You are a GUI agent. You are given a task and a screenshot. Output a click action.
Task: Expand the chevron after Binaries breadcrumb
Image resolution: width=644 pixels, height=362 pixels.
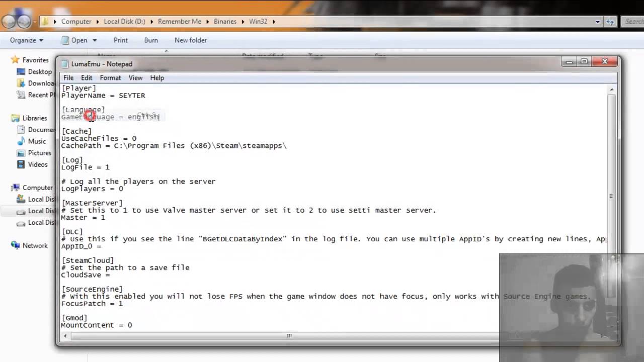[243, 22]
